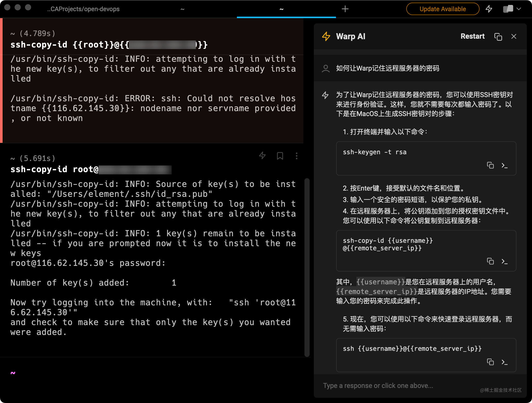Switch to the CAProjects/open-devops tab

pos(83,9)
